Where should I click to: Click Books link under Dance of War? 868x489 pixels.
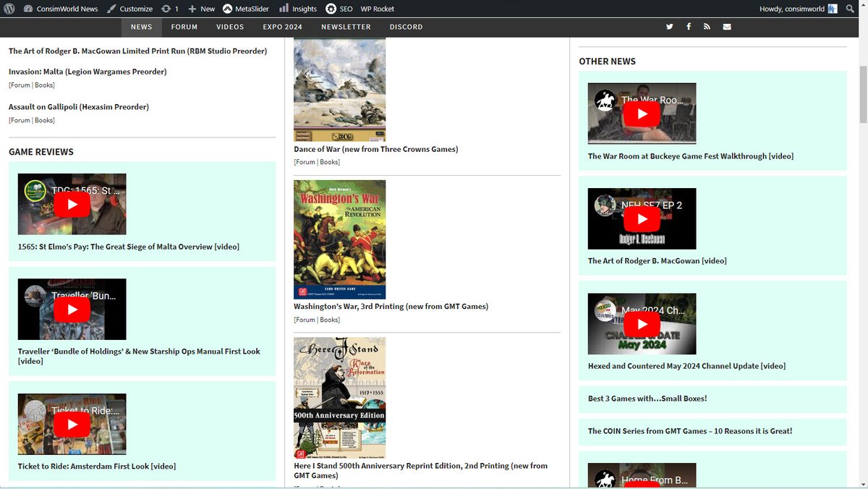(329, 162)
